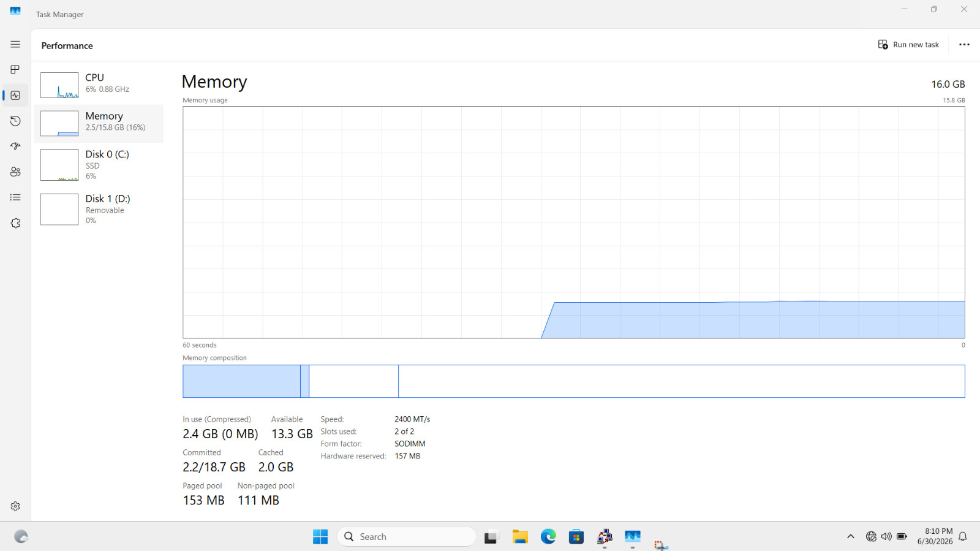Click the Speed value 2400 MT/s
This screenshot has width=980, height=551.
[412, 419]
